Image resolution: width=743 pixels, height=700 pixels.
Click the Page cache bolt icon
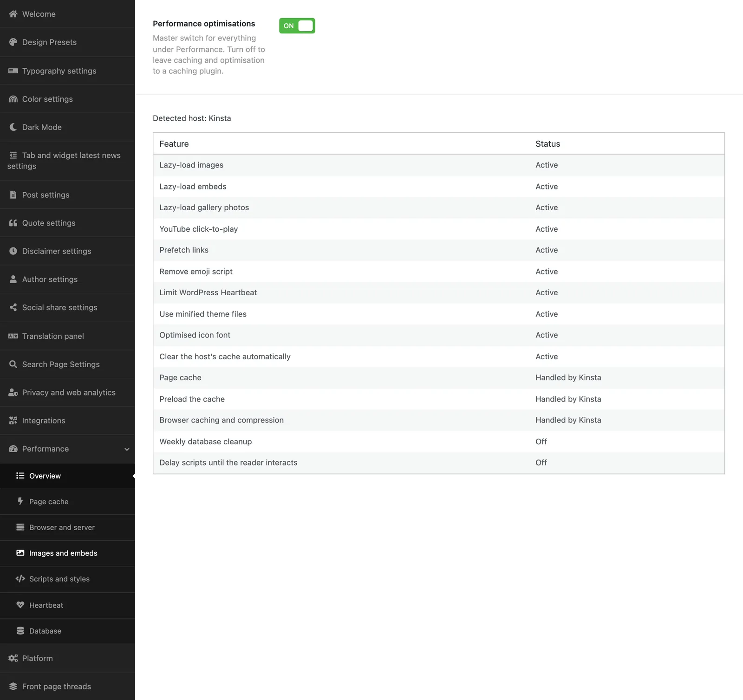click(x=20, y=501)
